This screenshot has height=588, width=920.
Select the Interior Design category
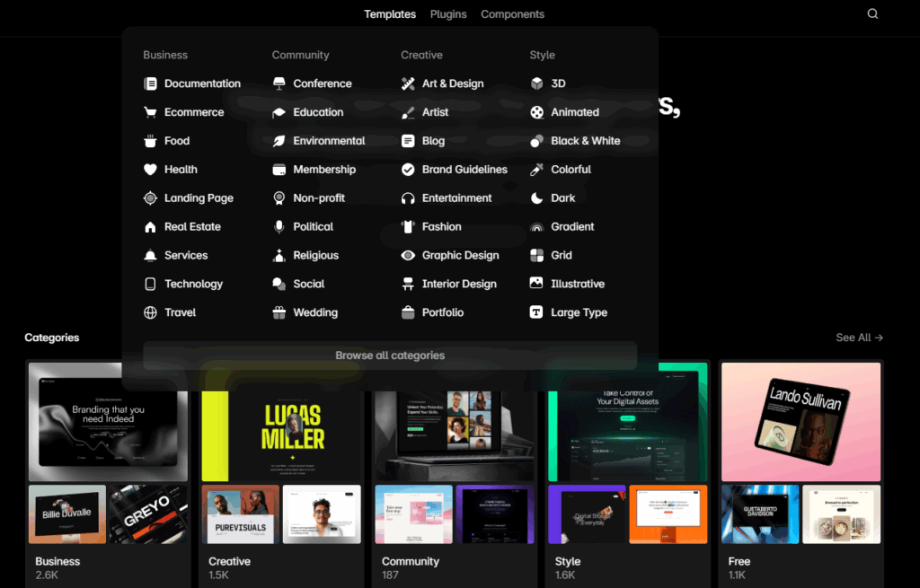point(459,284)
